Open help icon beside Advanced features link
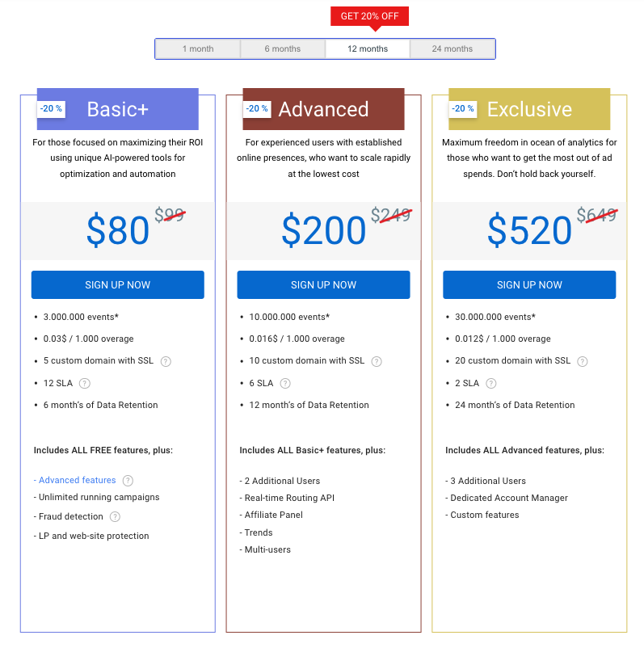This screenshot has width=644, height=648. (x=128, y=480)
